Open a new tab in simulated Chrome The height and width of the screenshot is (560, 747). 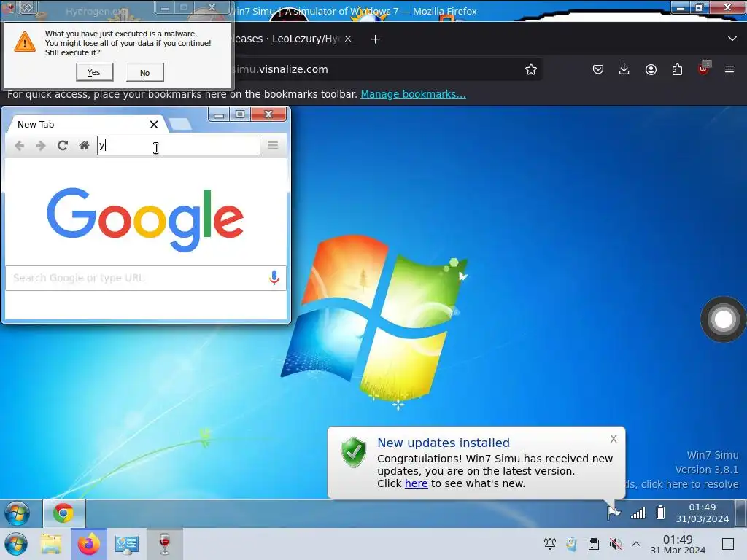179,124
